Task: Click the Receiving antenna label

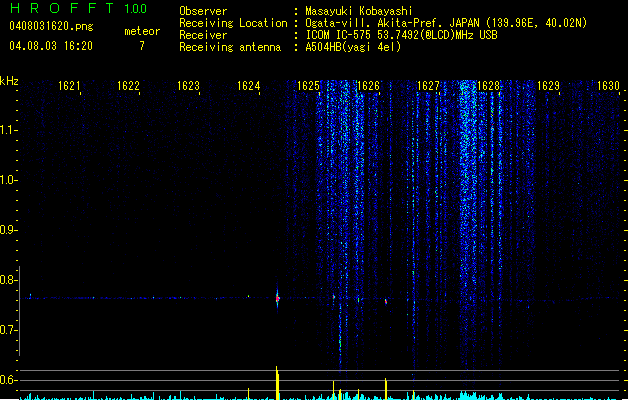Action: pos(230,47)
